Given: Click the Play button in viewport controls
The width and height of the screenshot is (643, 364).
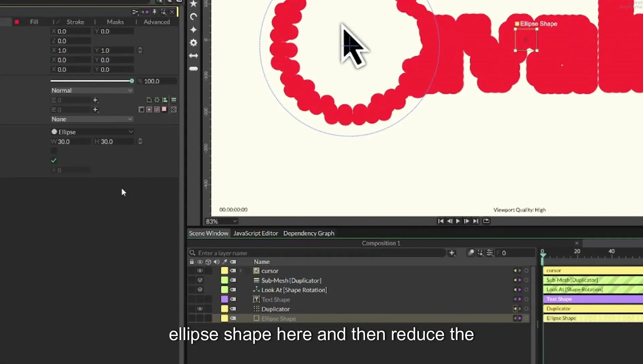Looking at the screenshot, I should click(x=458, y=221).
